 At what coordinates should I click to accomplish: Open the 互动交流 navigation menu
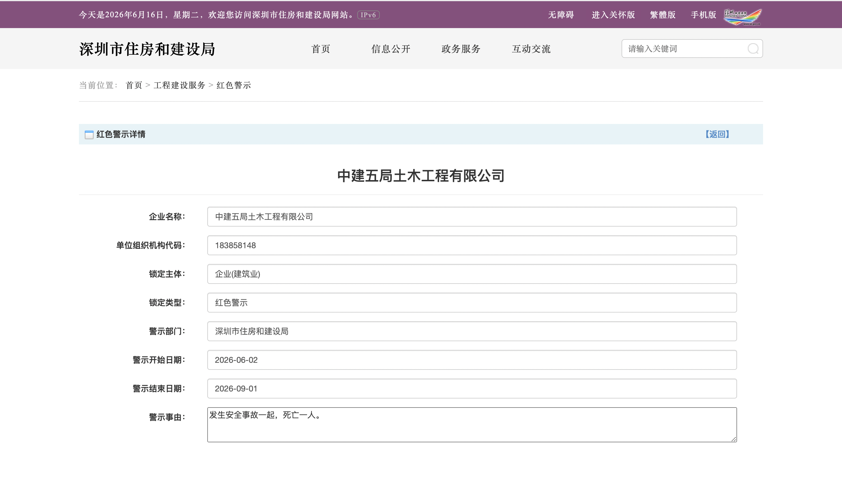click(531, 49)
